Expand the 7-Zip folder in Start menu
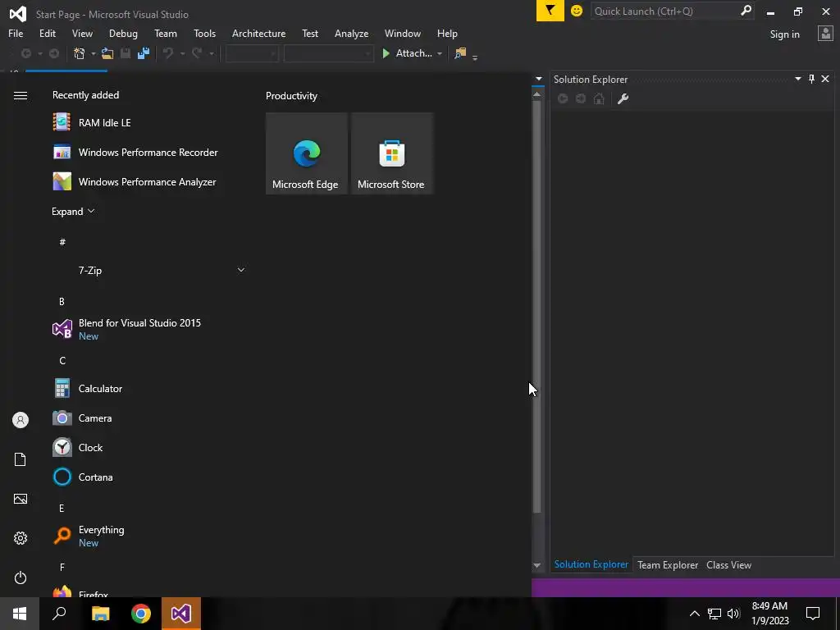840x630 pixels. click(241, 270)
